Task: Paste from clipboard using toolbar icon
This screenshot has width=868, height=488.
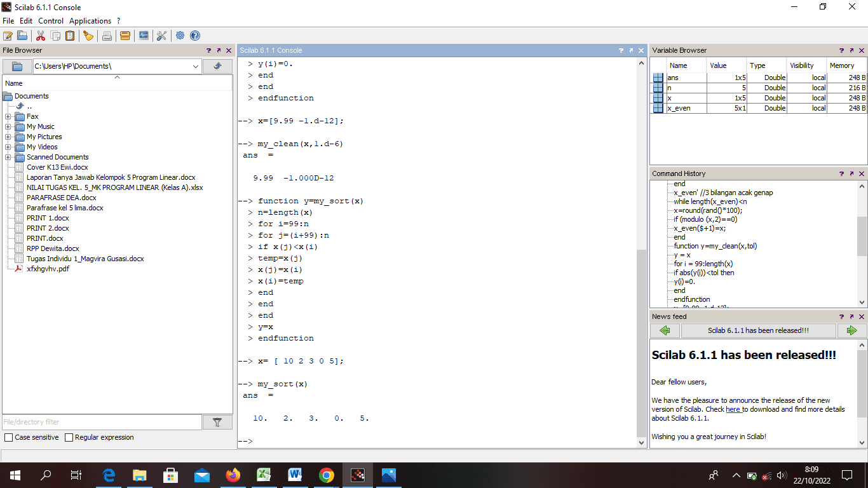Action: pyautogui.click(x=70, y=36)
